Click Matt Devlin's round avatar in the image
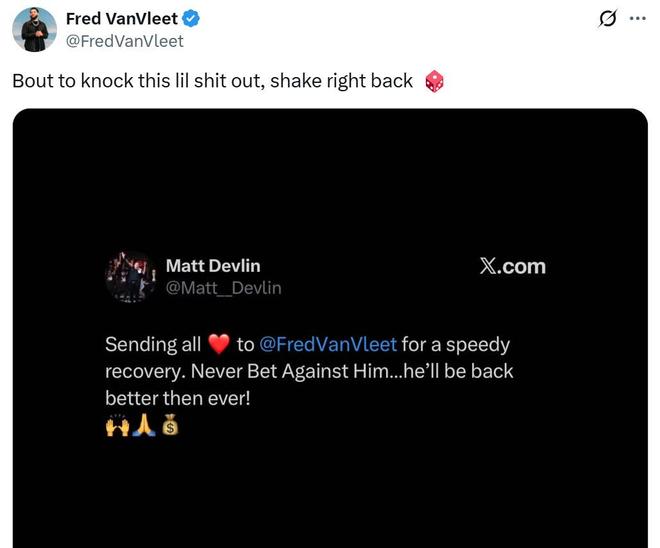The width and height of the screenshot is (660, 548). click(x=130, y=277)
